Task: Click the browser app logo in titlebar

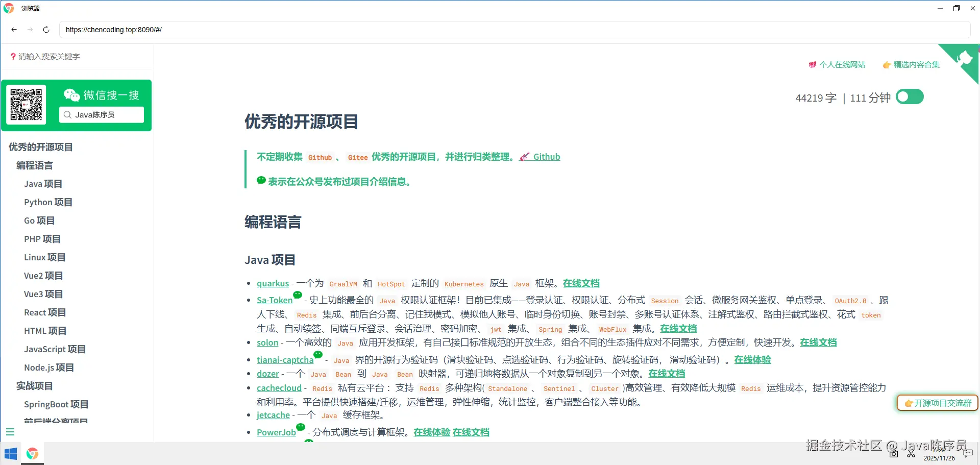Action: tap(9, 8)
